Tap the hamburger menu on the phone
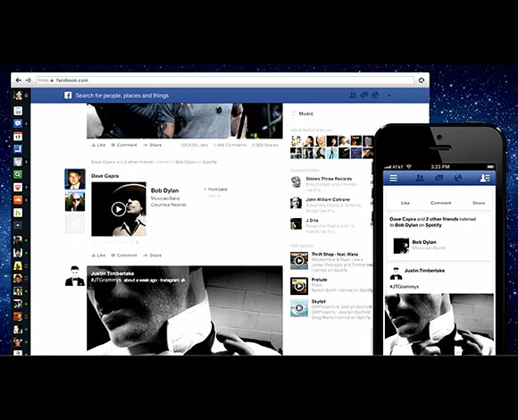Viewport: 518px width, 420px height. pos(393,179)
